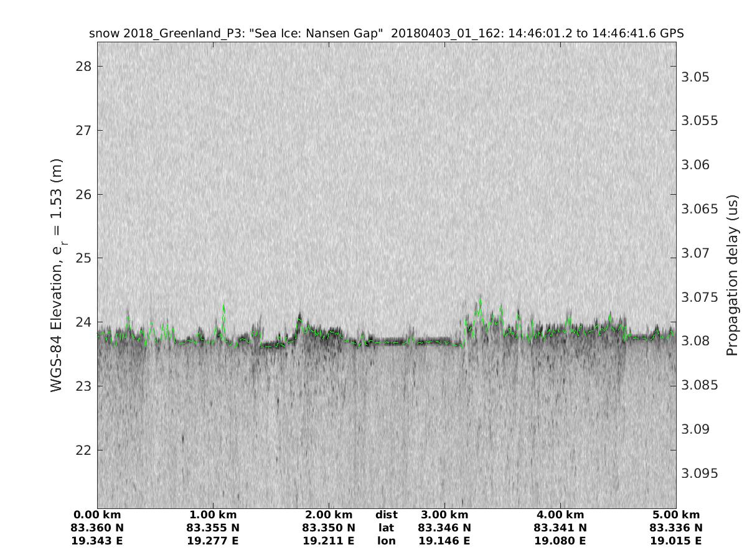
Task: Select the 83.346 N latitude label
Action: pos(444,528)
